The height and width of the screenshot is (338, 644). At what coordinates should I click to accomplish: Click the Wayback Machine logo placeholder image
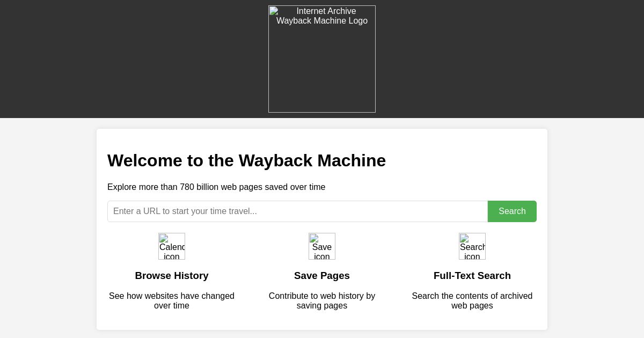click(322, 59)
